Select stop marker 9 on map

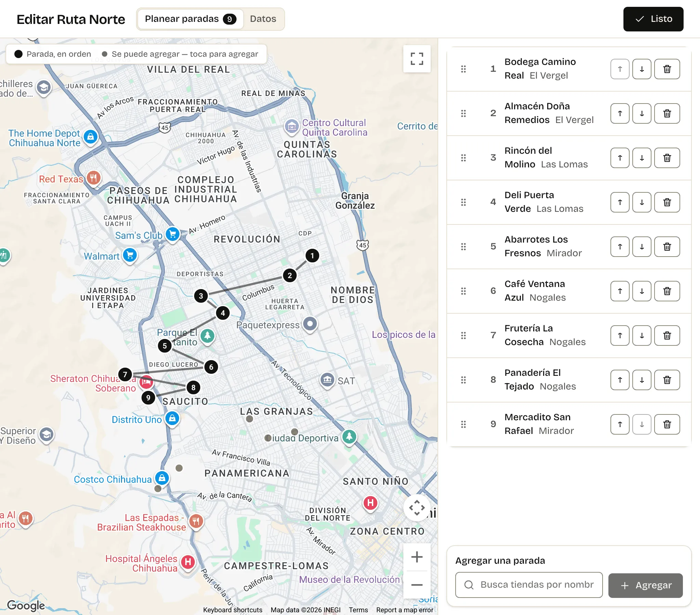coord(148,397)
